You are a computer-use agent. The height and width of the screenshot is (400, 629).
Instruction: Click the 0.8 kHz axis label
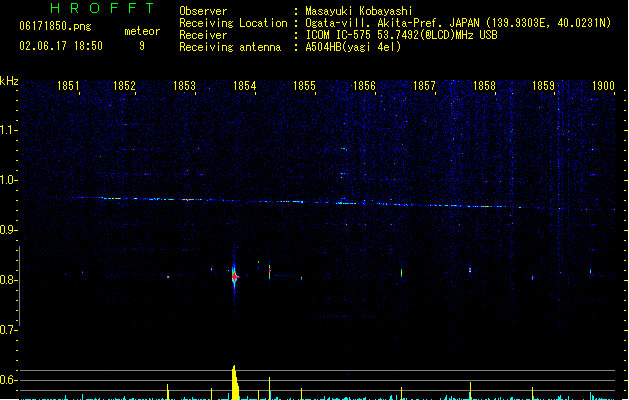click(8, 280)
